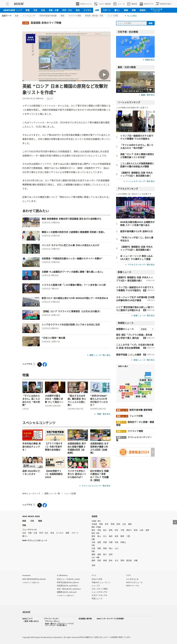
Task: Open the 首都圏 region dropdown
Action: [x=147, y=329]
